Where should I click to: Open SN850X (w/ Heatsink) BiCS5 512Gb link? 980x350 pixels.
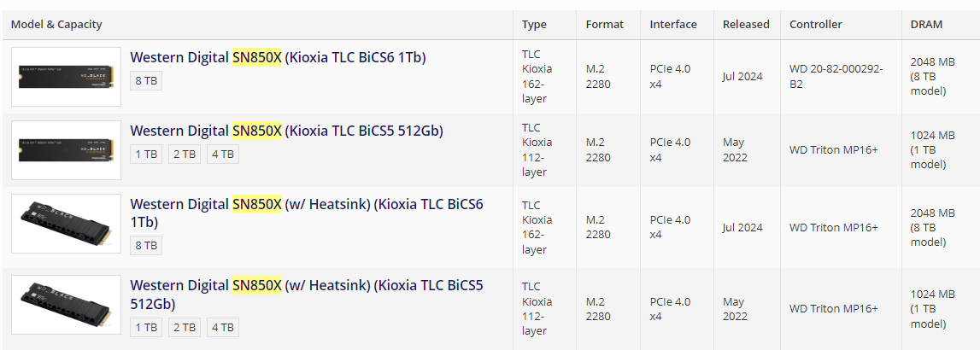(x=306, y=295)
